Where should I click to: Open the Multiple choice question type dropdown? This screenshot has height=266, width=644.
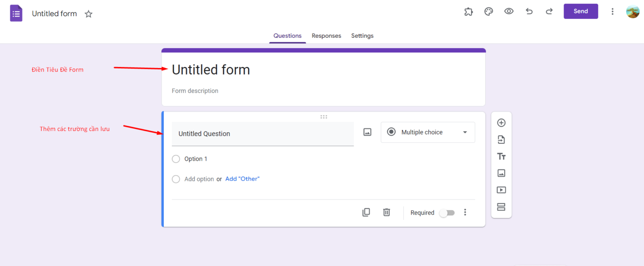(x=427, y=132)
